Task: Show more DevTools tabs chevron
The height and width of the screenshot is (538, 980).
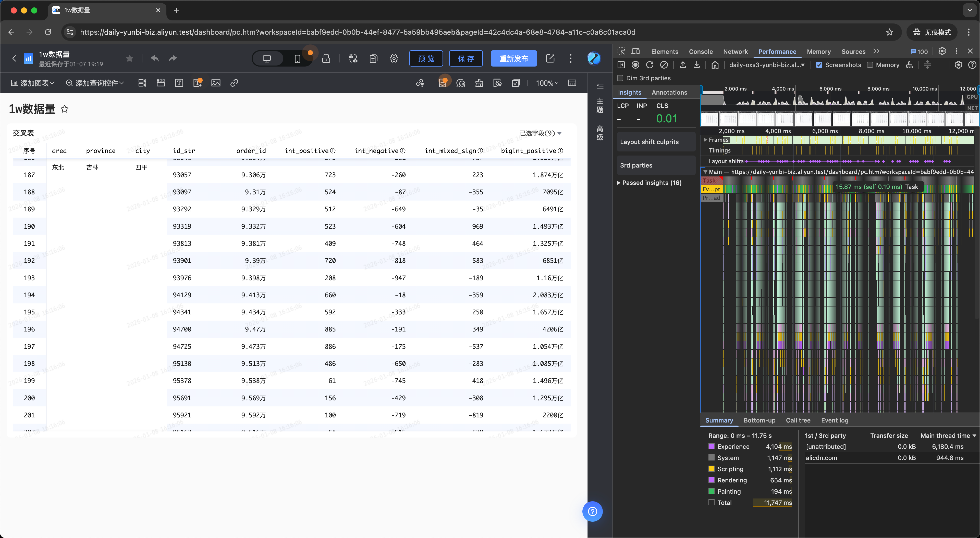Action: [877, 51]
